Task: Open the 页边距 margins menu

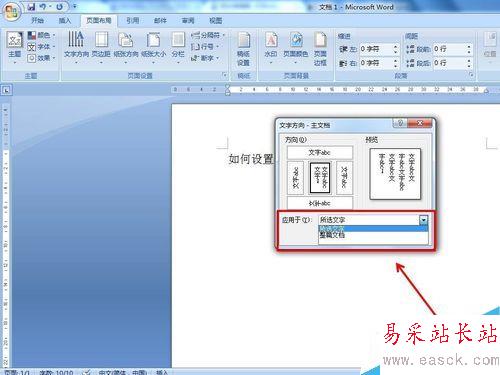Action: click(101, 48)
